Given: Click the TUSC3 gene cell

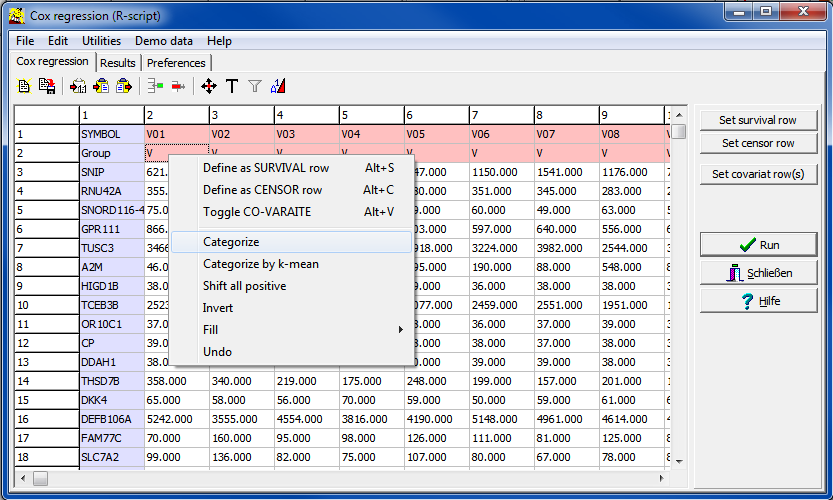Looking at the screenshot, I should tap(112, 248).
